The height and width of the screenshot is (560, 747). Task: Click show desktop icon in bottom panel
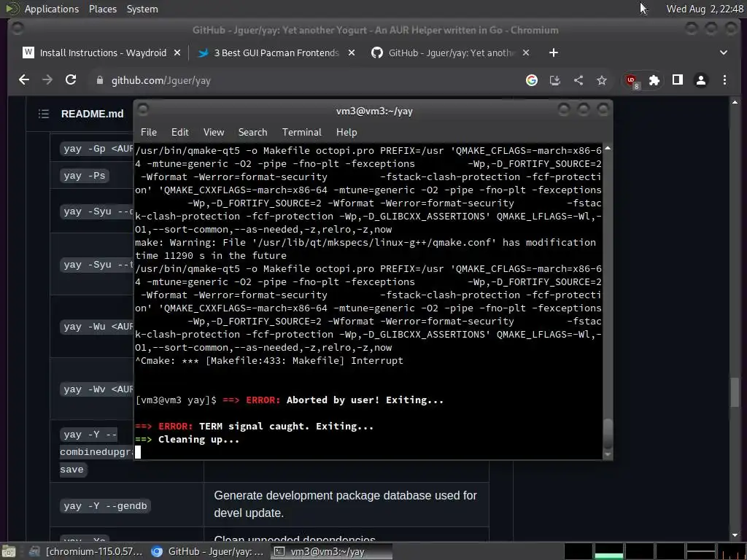(x=9, y=551)
